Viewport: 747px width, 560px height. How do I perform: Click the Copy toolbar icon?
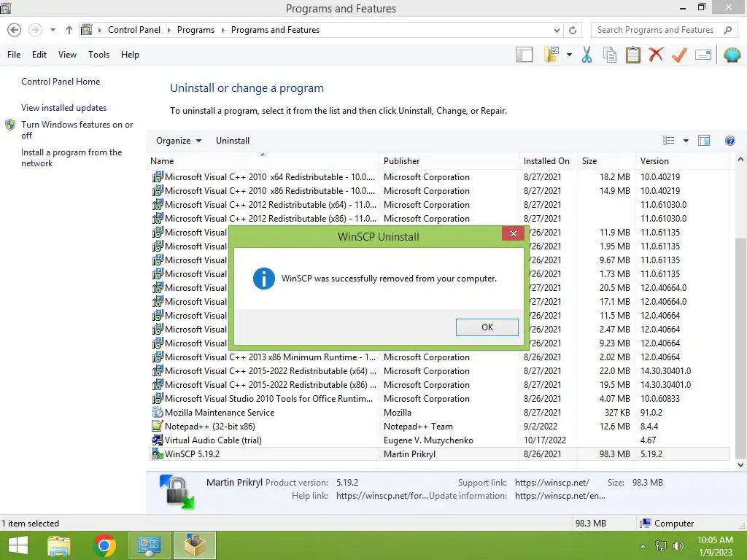click(x=610, y=55)
